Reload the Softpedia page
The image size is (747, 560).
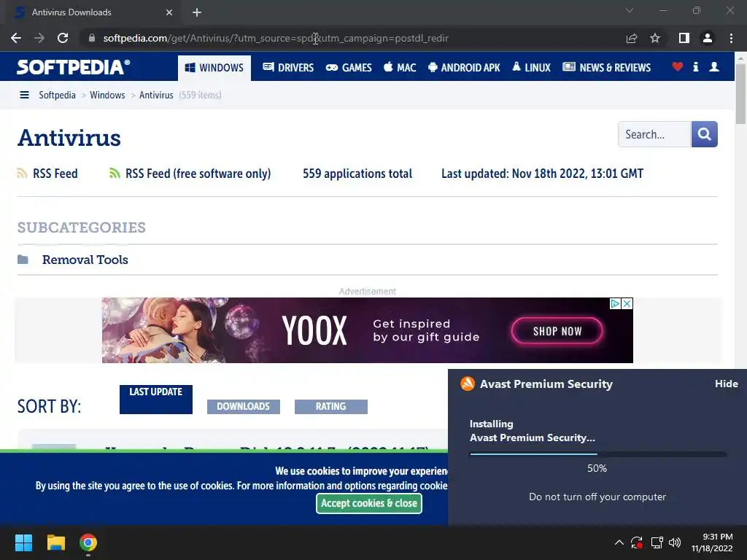tap(63, 38)
